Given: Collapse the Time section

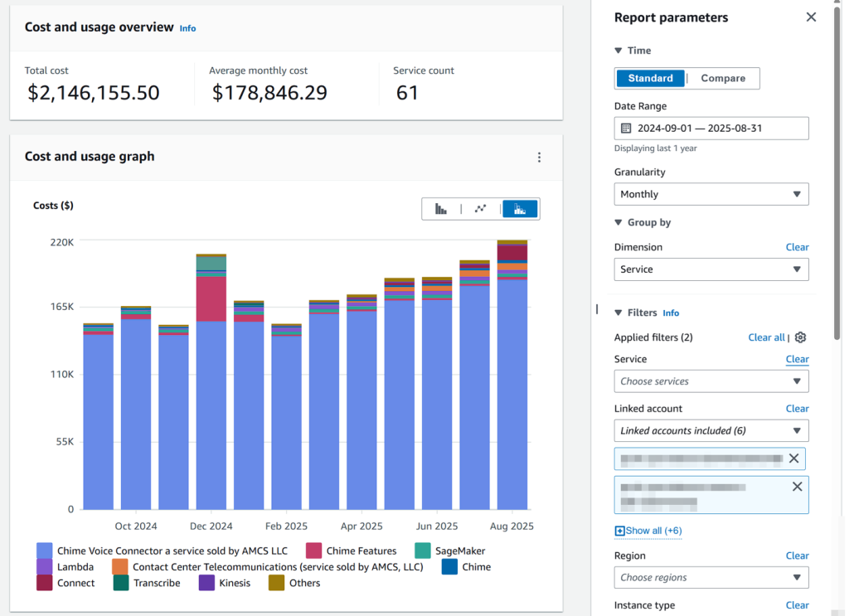Looking at the screenshot, I should click(619, 51).
